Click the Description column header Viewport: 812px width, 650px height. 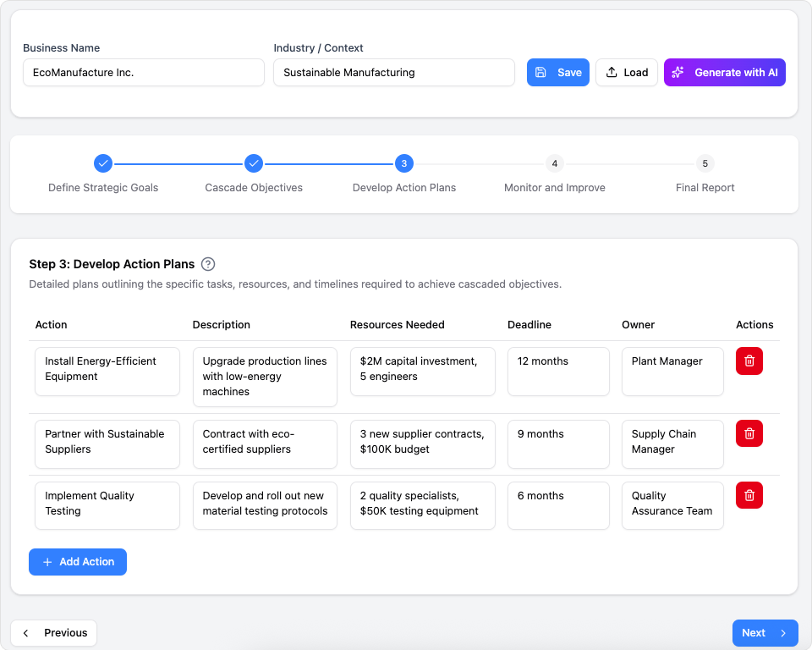[x=221, y=325]
